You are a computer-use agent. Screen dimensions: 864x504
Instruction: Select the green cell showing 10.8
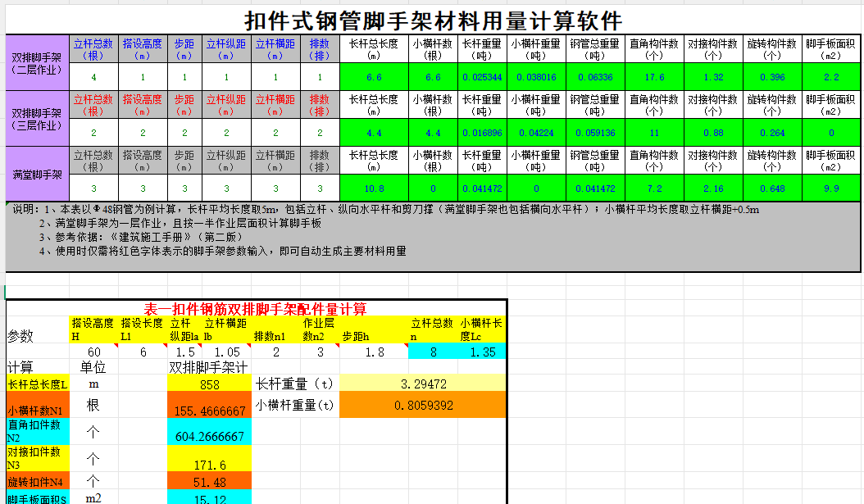[x=374, y=188]
